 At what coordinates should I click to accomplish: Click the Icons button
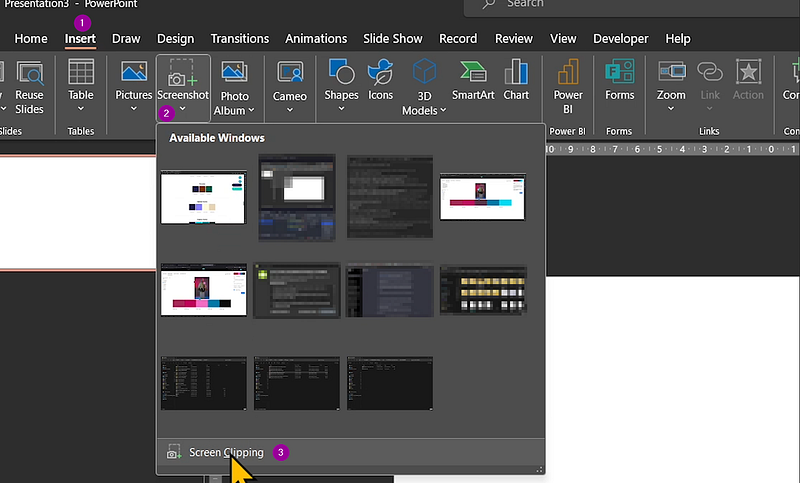(381, 80)
